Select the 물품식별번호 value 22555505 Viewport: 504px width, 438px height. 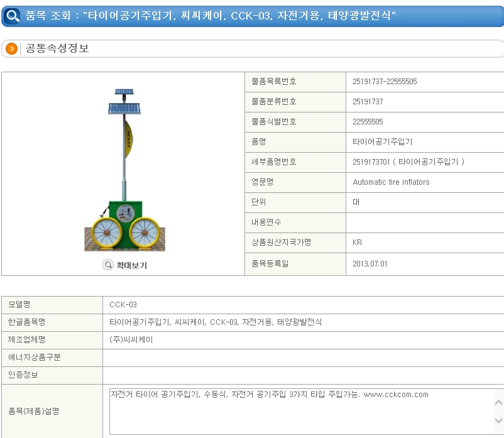coord(368,122)
